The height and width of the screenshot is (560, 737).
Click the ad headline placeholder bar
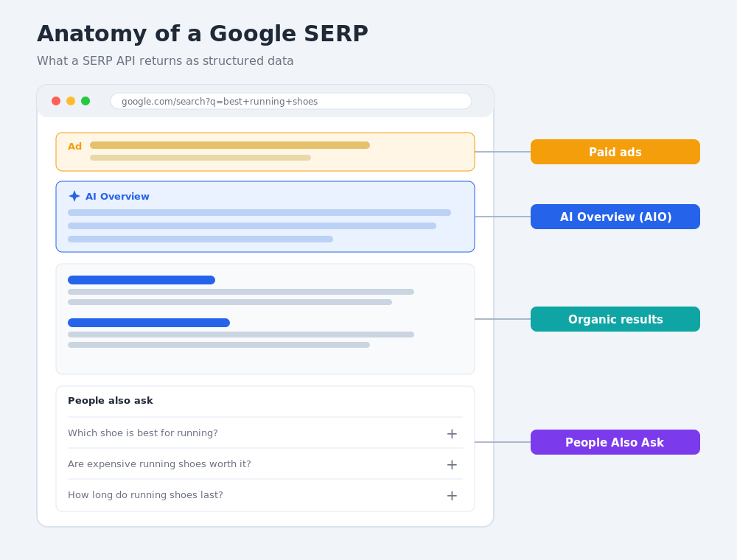(x=230, y=145)
